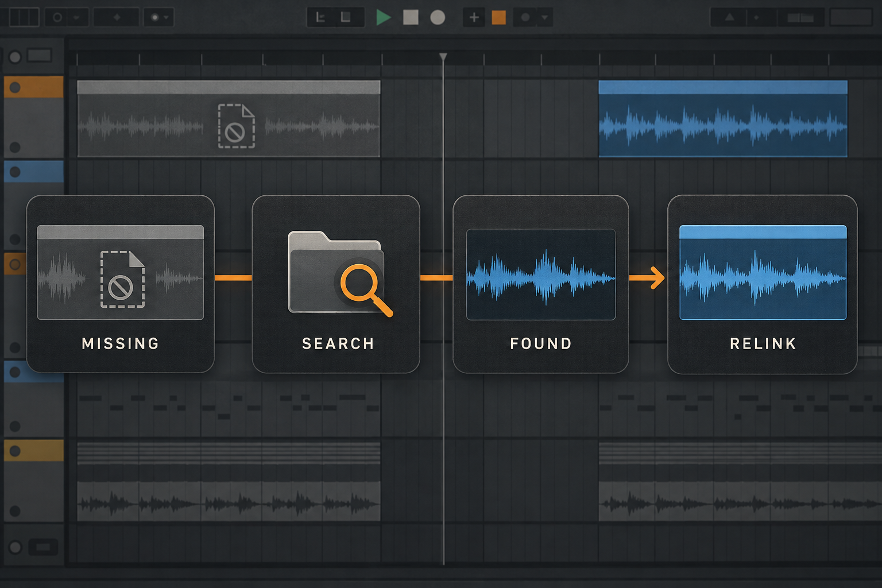
Task: Toggle the circle button at the bottom of the track list
Action: point(16,547)
